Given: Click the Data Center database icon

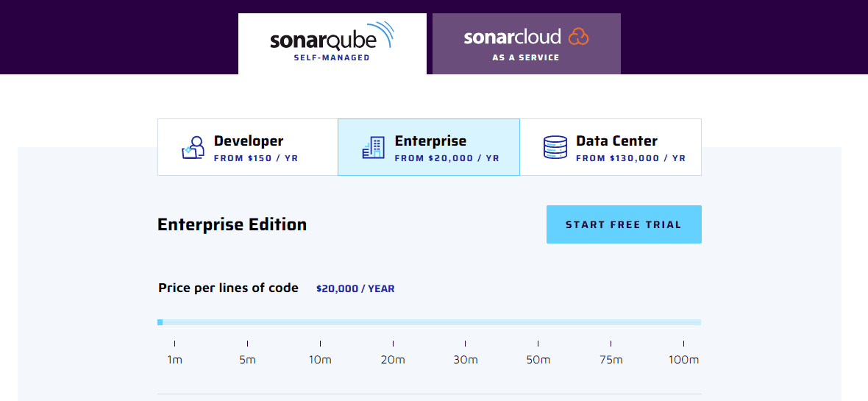Looking at the screenshot, I should (555, 147).
